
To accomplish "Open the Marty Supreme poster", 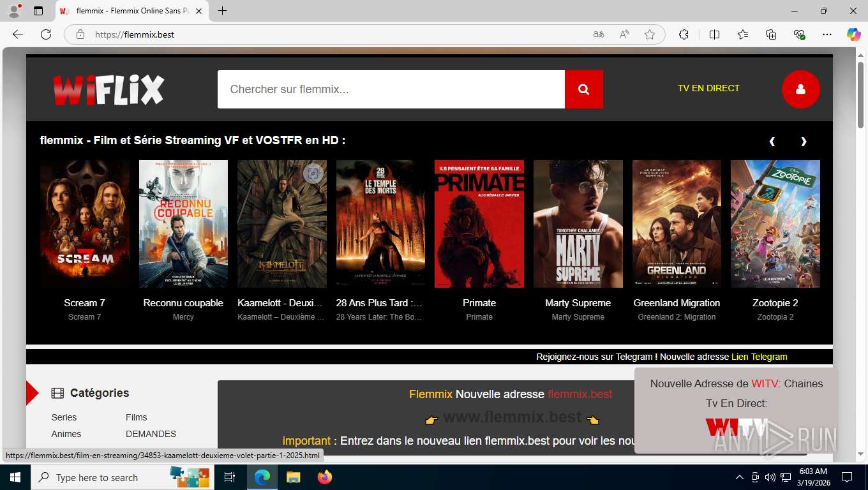I will click(x=578, y=224).
